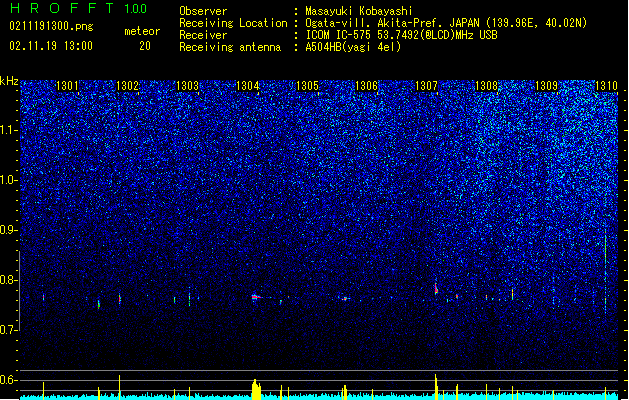Click the yellow power spike at 1302
Screen dimensions: 629x400
(120, 387)
